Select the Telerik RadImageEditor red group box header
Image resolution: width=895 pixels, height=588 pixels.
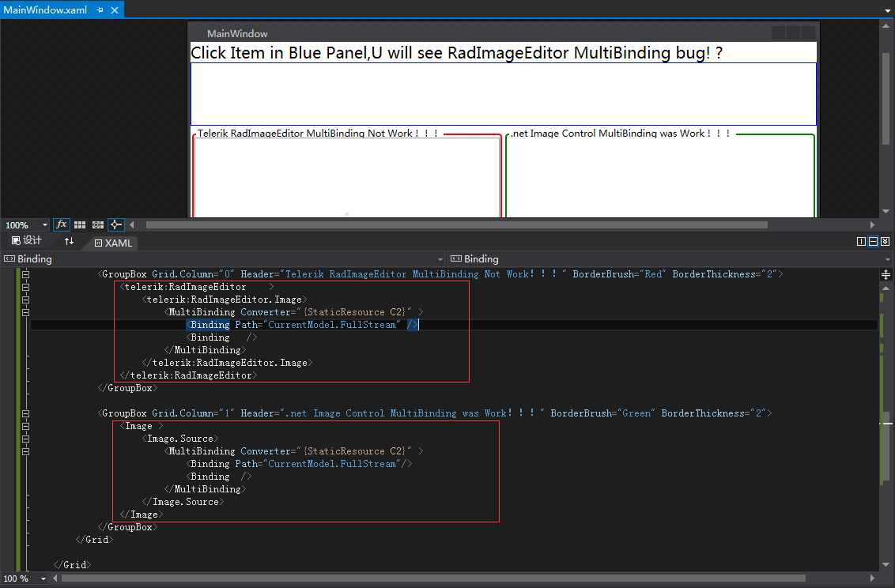[318, 134]
